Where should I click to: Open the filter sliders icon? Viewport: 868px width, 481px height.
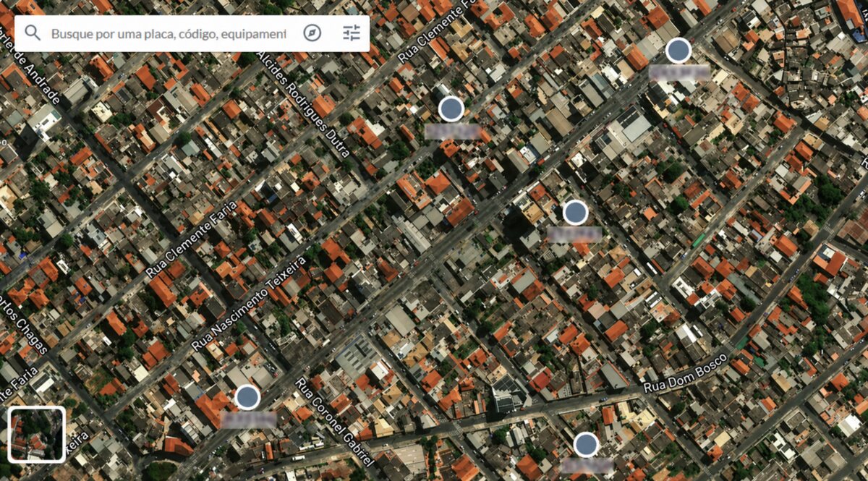pos(352,33)
